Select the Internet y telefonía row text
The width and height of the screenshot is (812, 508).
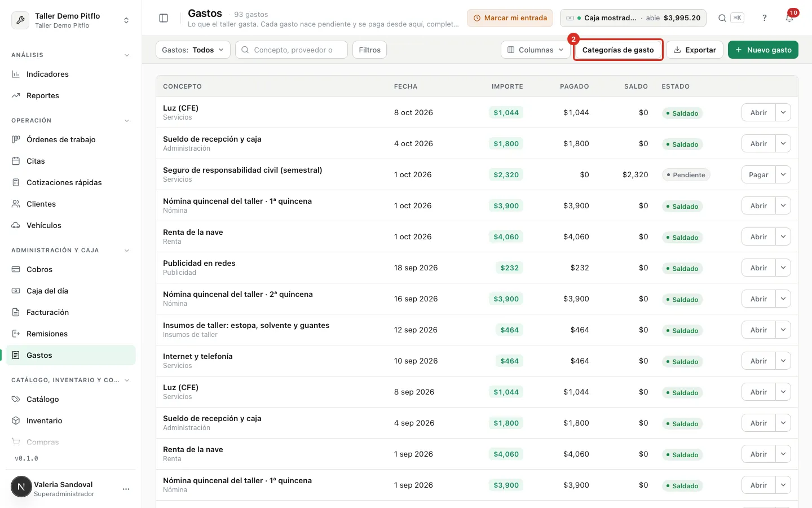coord(198,356)
